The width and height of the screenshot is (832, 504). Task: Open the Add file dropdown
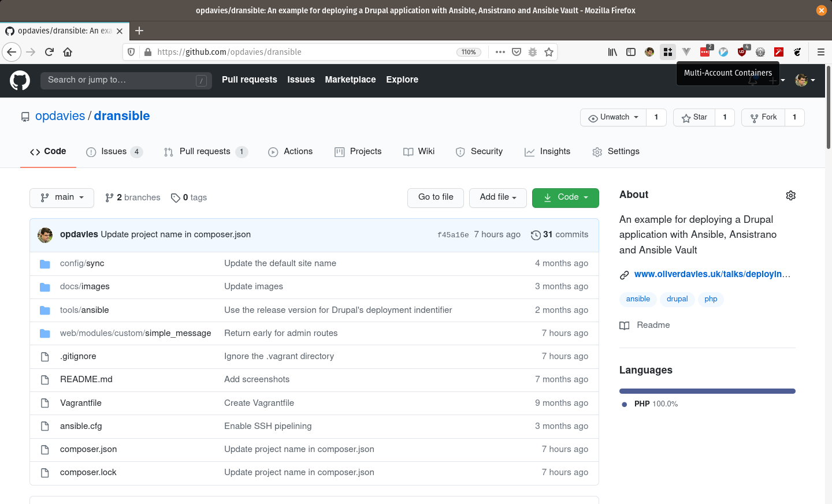[497, 197]
